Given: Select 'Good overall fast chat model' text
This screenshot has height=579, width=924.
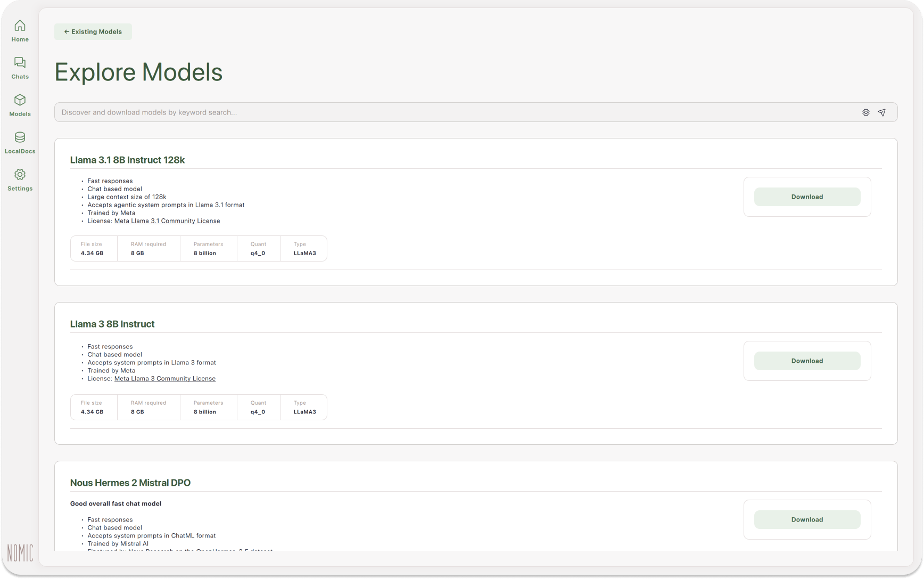Looking at the screenshot, I should 115,503.
